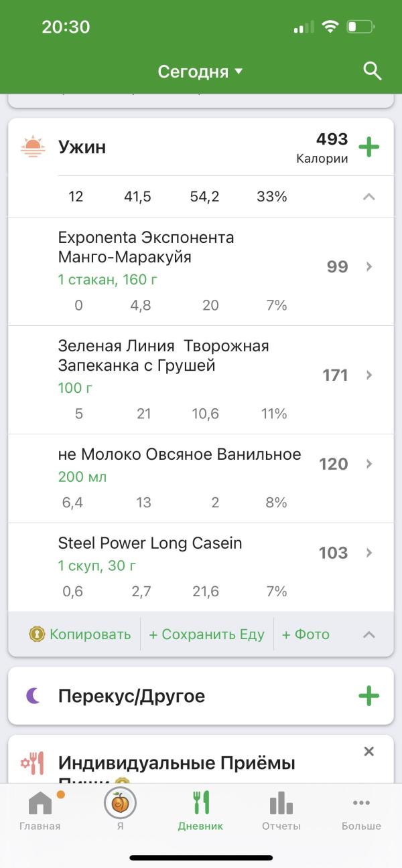This screenshot has width=402, height=868.
Task: Tap the premium lock icon beside Копировать
Action: (x=38, y=634)
